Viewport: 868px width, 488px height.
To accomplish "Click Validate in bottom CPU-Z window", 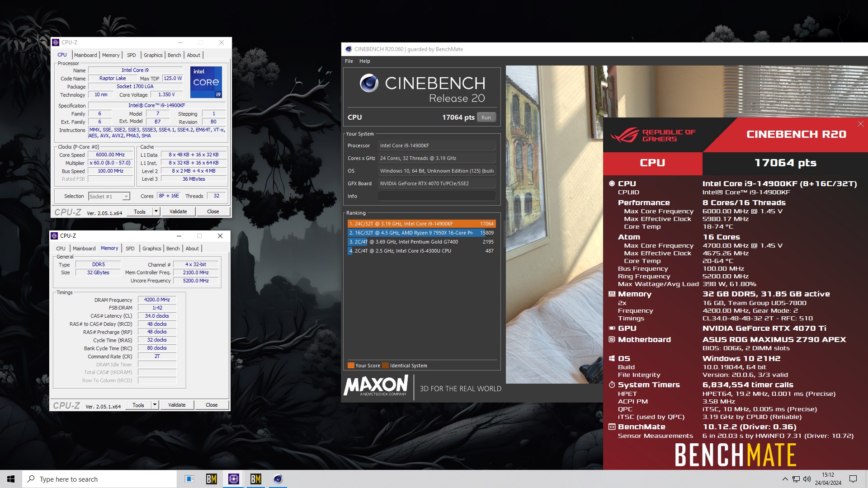I will tap(177, 405).
